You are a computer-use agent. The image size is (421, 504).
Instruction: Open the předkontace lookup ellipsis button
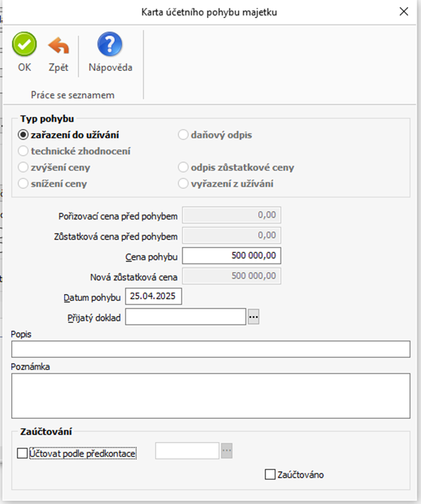227,451
